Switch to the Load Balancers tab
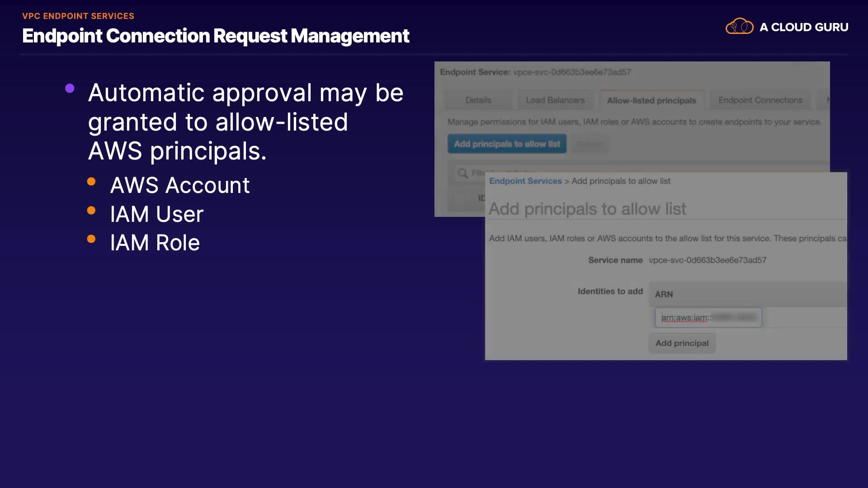 pos(555,100)
